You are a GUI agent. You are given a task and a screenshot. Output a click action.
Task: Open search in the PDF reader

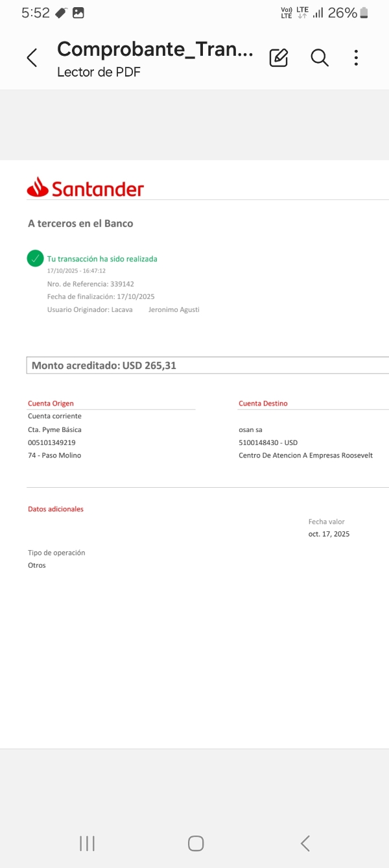(319, 58)
